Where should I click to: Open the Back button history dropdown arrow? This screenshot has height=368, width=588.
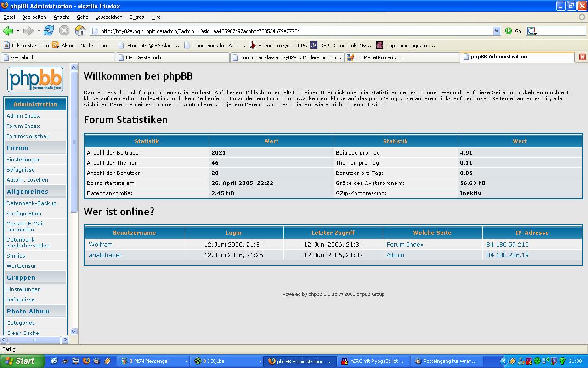tap(18, 31)
